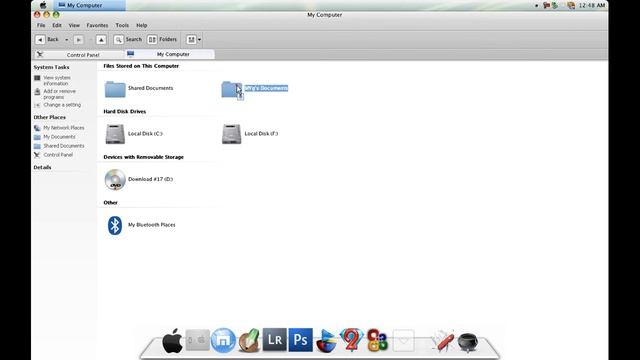Open Shared Documents in sidebar
The height and width of the screenshot is (360, 640).
[64, 146]
